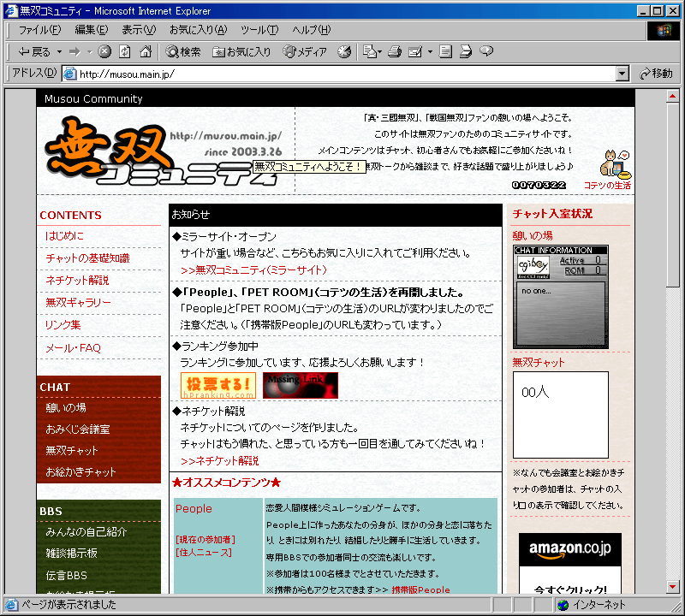The image size is (685, 616).
Task: Click the vertical scrollbar down arrow
Action: coord(672,587)
